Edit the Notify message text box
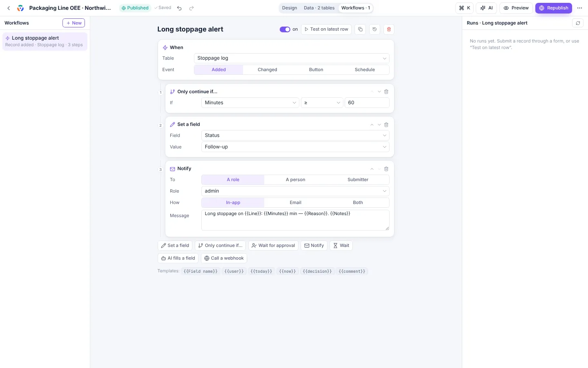 click(295, 220)
